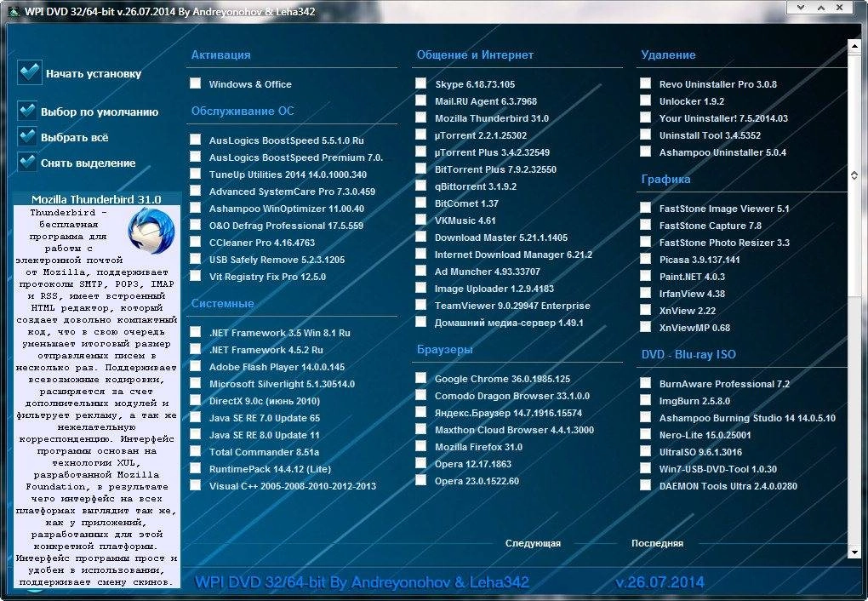Click scrollbar down arrow at bottom right

tap(854, 552)
